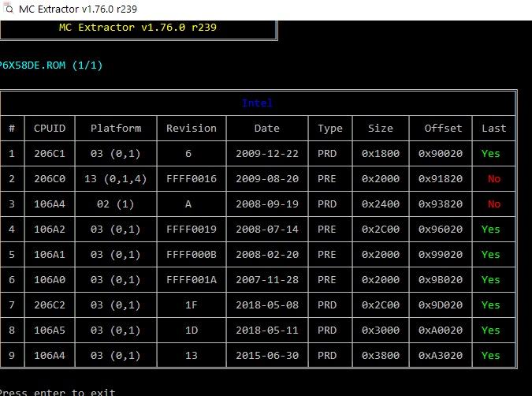Select CPUID cell '206C2'
Image resolution: width=532 pixels, height=396 pixels.
pos(50,305)
